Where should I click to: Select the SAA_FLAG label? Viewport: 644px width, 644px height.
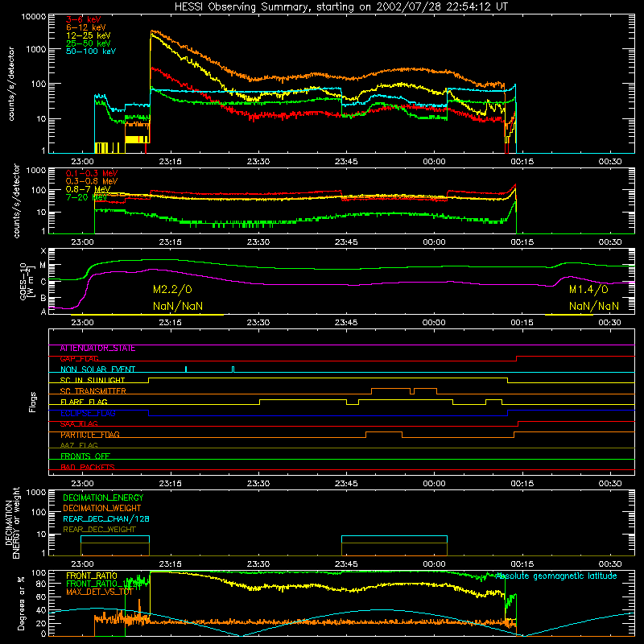coord(79,424)
